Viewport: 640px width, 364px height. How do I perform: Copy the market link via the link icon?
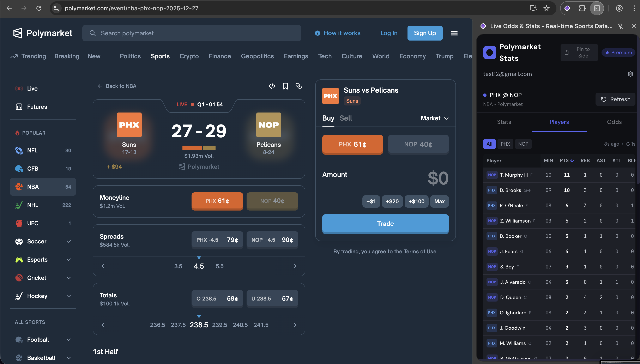(x=299, y=86)
